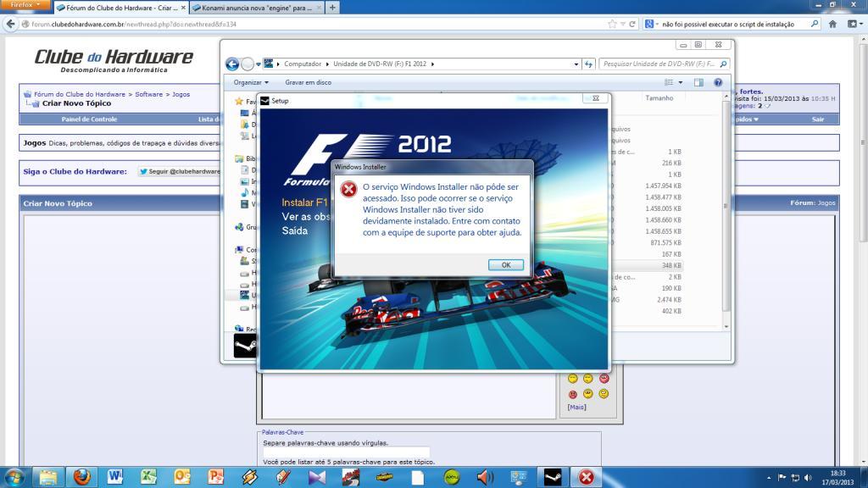Click Sair in the forum navbar

pos(818,119)
